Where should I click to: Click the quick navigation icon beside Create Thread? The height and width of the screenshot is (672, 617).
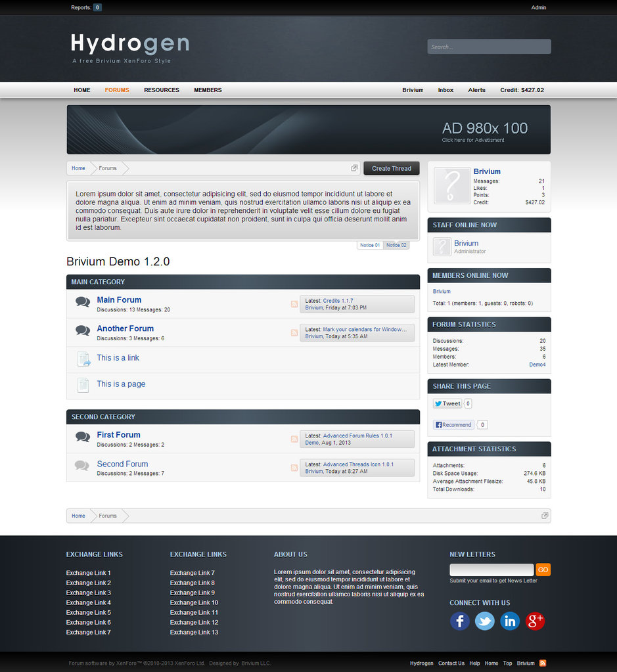click(354, 168)
